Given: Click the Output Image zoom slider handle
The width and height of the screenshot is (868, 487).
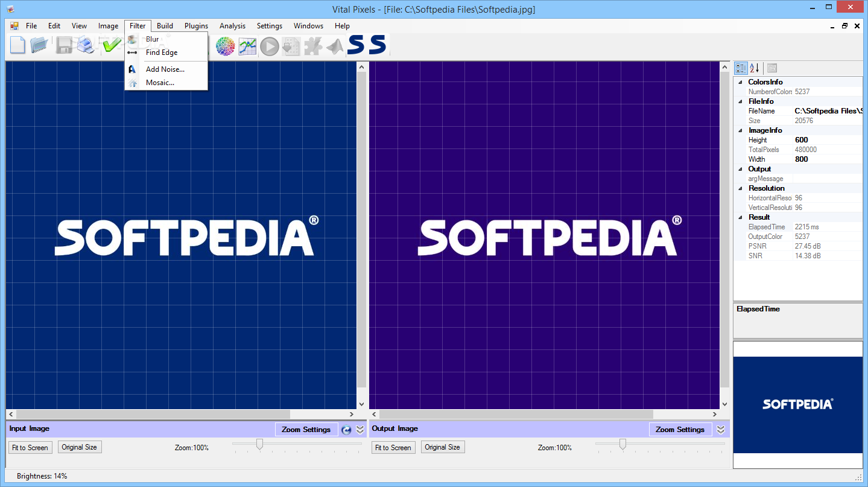Looking at the screenshot, I should [x=622, y=445].
